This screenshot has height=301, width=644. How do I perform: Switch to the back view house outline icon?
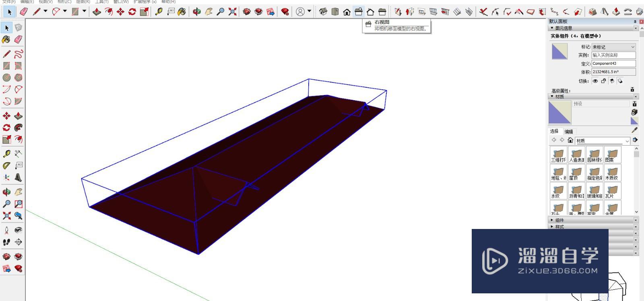370,12
